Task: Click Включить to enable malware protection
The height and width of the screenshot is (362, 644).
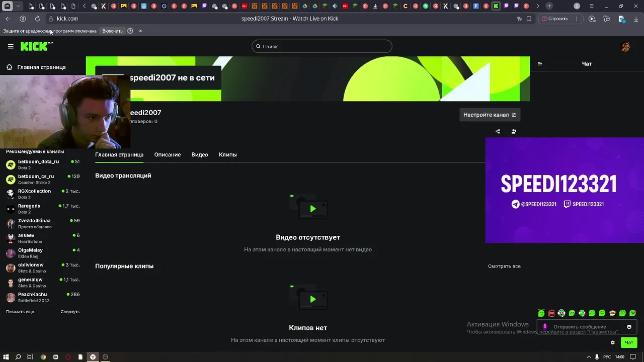Action: tap(112, 31)
